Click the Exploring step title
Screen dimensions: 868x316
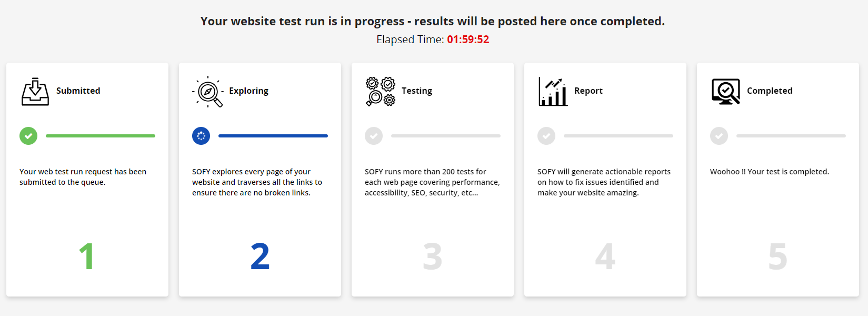tap(248, 91)
